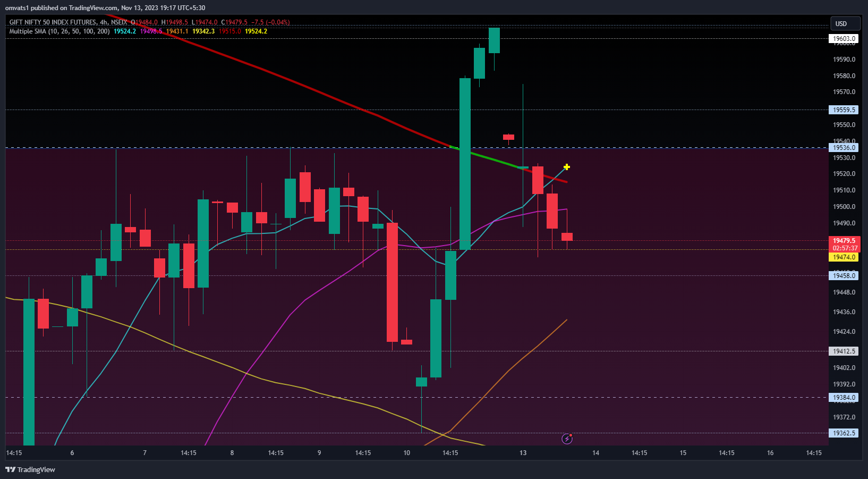The height and width of the screenshot is (479, 868).
Task: Click the 19500.0 axis price tick
Action: coord(844,207)
